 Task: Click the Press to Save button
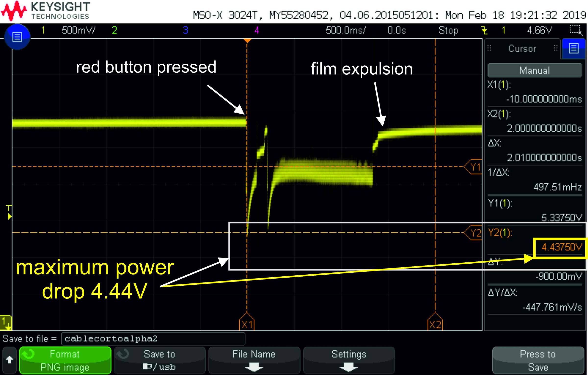tap(538, 360)
